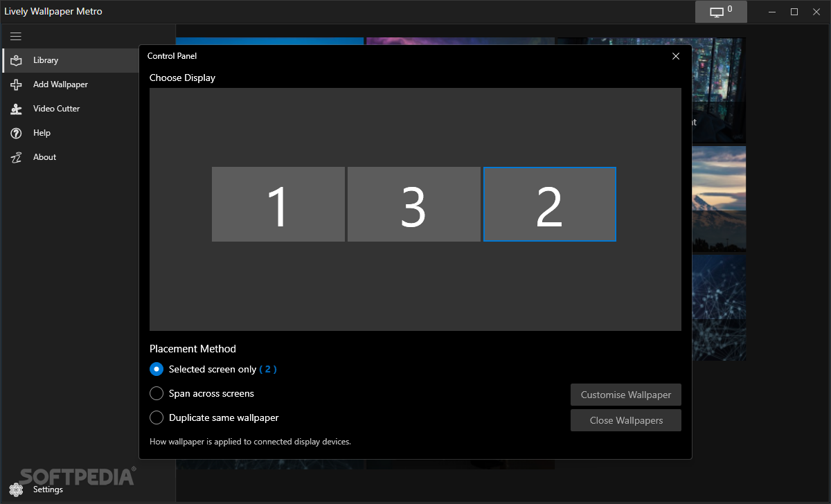
Task: Choose Selected screen only option
Action: [213, 369]
